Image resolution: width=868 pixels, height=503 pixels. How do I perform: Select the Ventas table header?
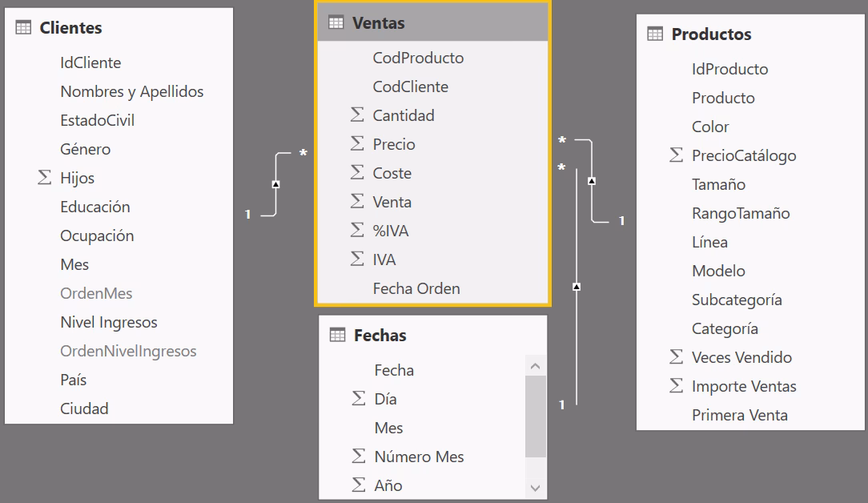tap(433, 22)
